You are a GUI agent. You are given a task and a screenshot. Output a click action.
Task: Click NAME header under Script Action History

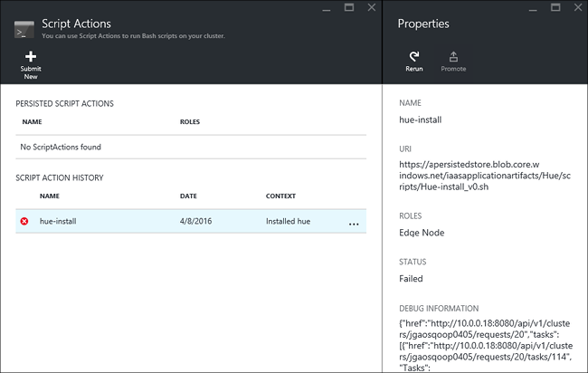[49, 196]
